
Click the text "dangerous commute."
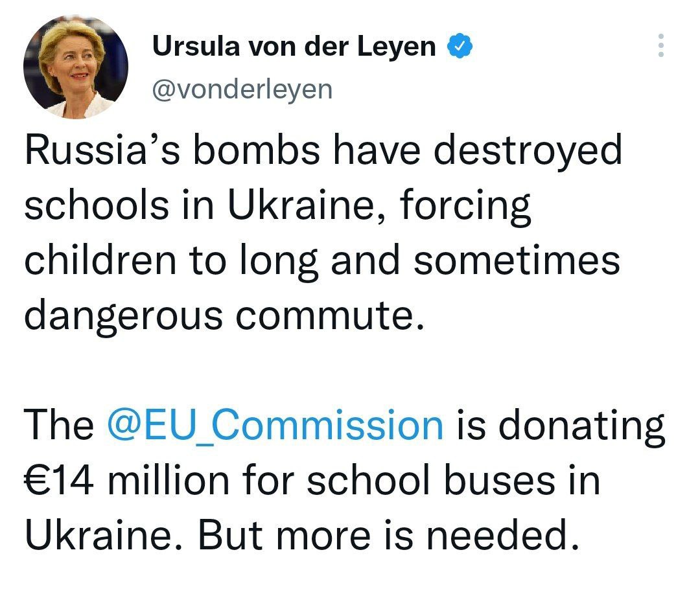click(224, 315)
